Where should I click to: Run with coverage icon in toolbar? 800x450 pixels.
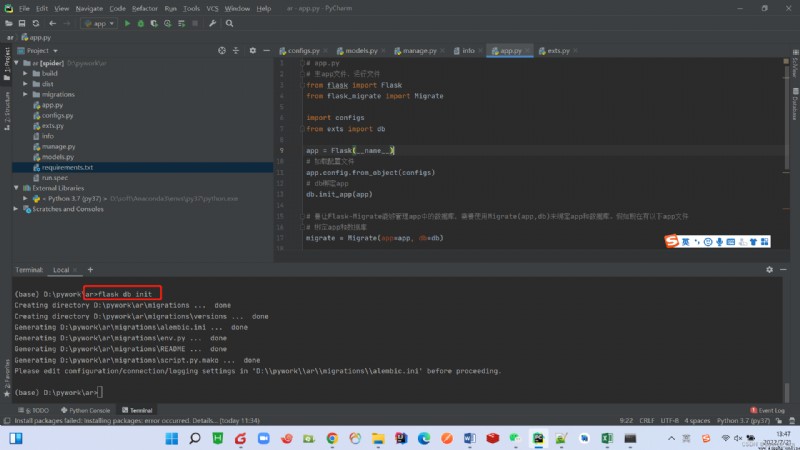coord(154,23)
